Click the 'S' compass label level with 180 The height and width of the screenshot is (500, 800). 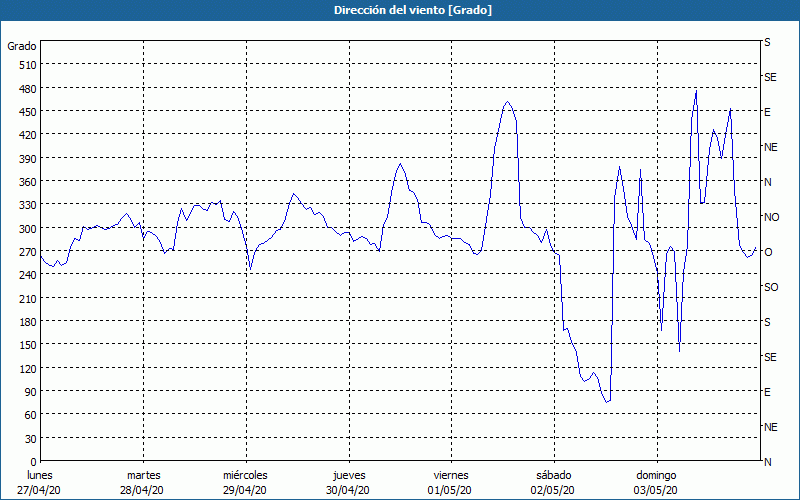pos(767,322)
